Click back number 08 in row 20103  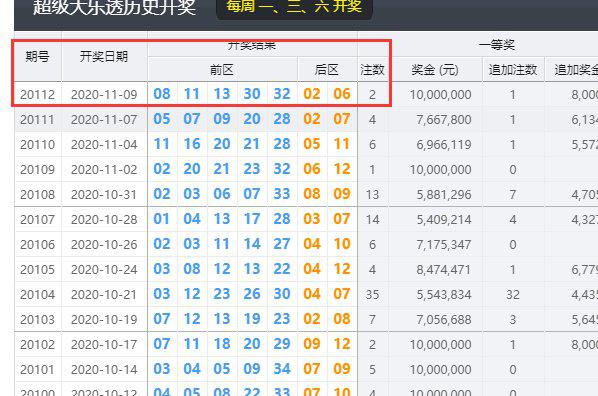pos(342,319)
